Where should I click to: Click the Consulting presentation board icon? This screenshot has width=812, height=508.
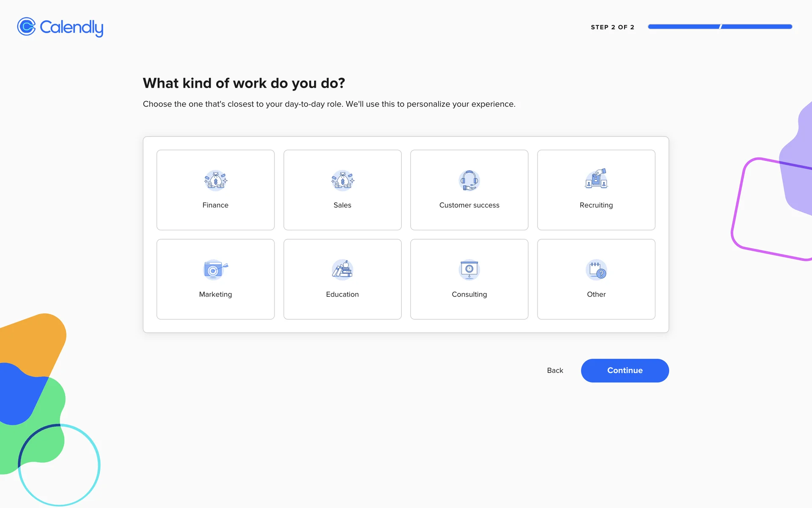coord(469,270)
